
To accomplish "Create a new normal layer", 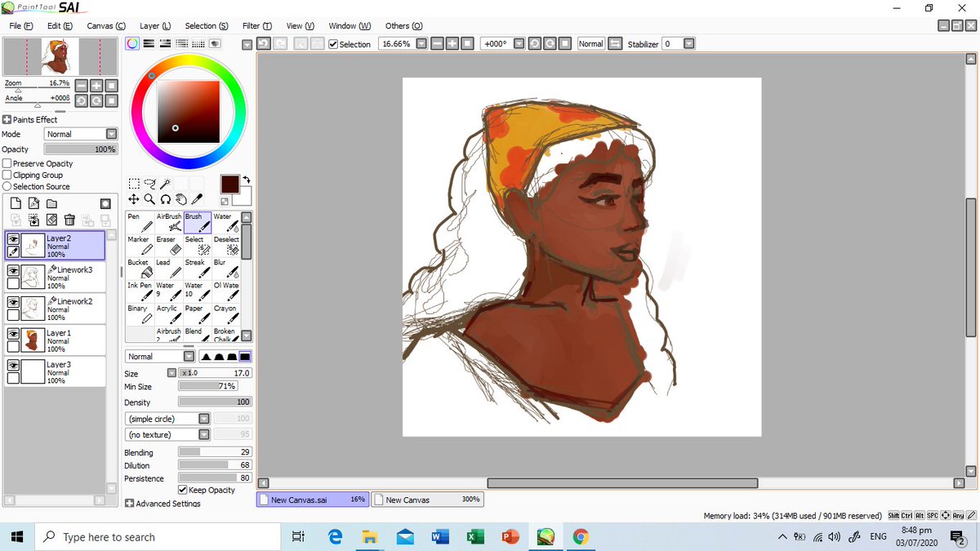I will 16,203.
